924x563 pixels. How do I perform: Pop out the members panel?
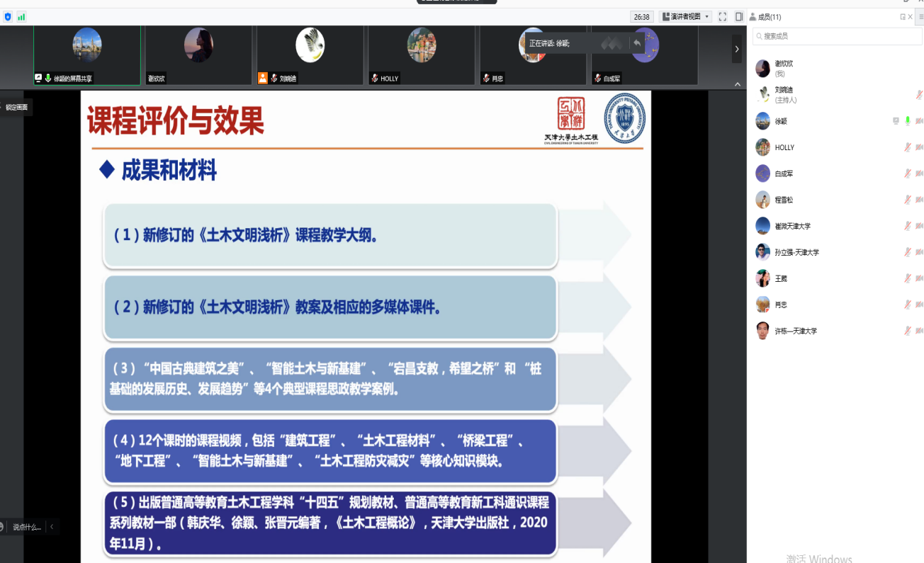click(903, 16)
